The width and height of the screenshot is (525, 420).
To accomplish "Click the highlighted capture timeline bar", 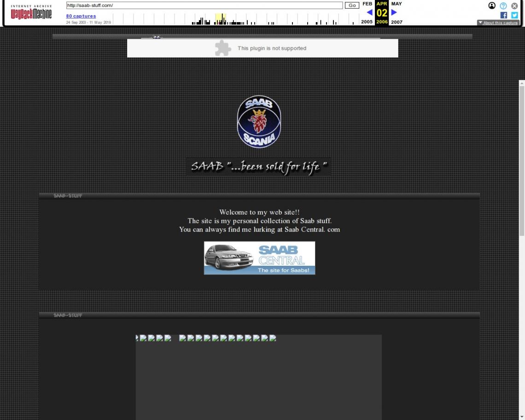I will 220,19.
